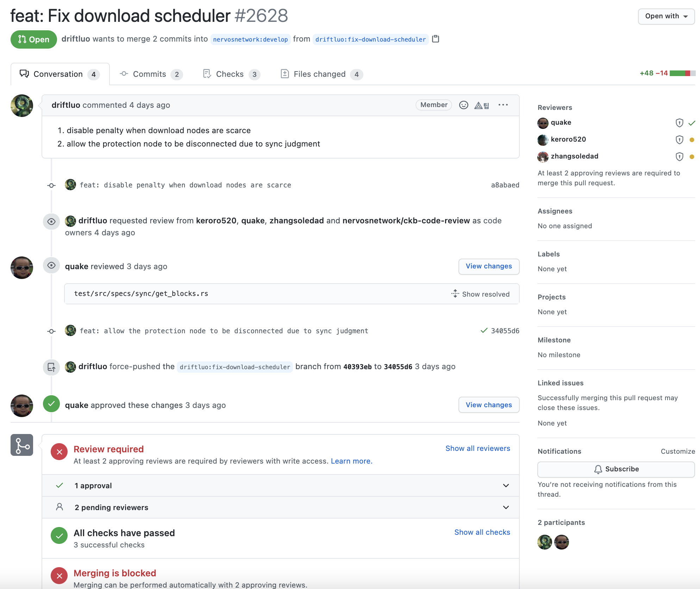Click driftluo's avatar in participants list
700x589 pixels.
coord(544,542)
